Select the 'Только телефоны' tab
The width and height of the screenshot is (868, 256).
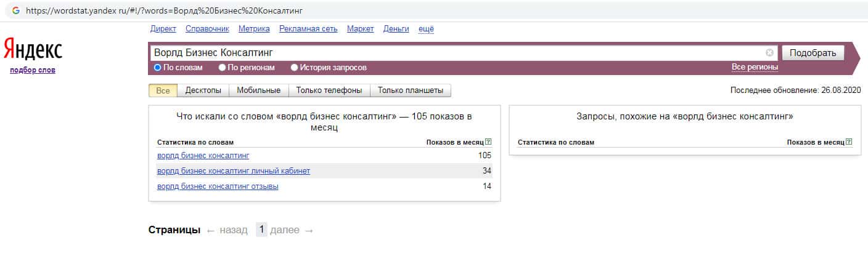[329, 90]
